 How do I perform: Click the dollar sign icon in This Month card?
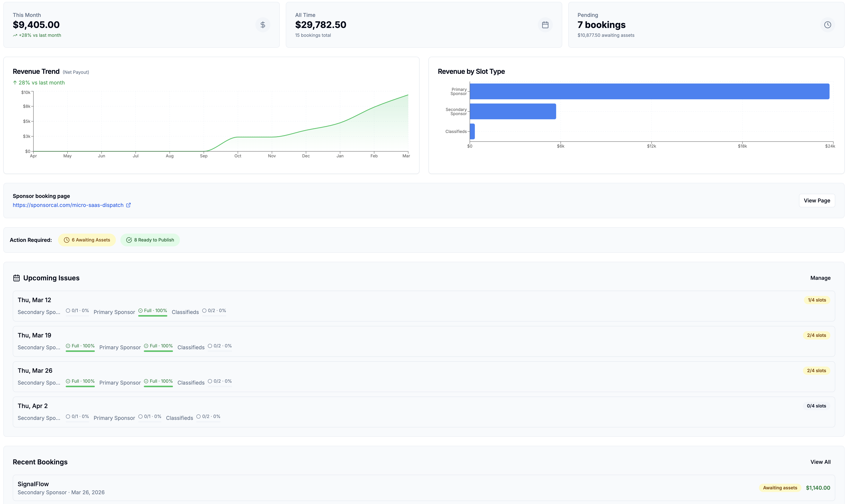pos(263,25)
